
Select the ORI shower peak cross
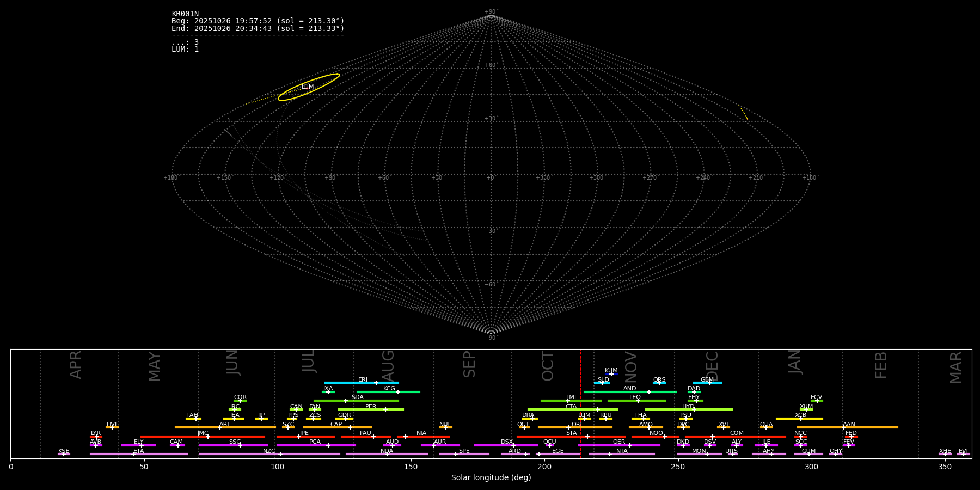coord(568,427)
